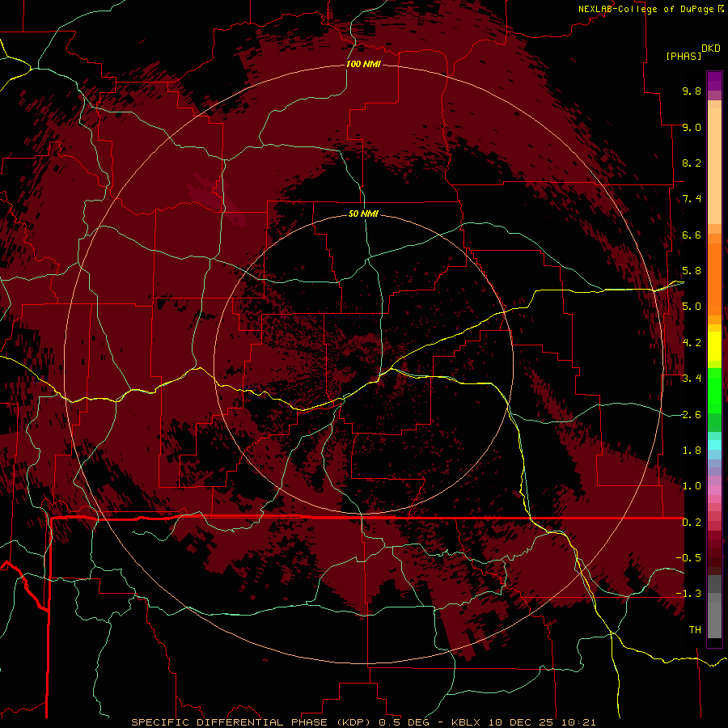Viewport: 728px width, 728px height.
Task: Select the 5.0 legend value
Action: [692, 307]
